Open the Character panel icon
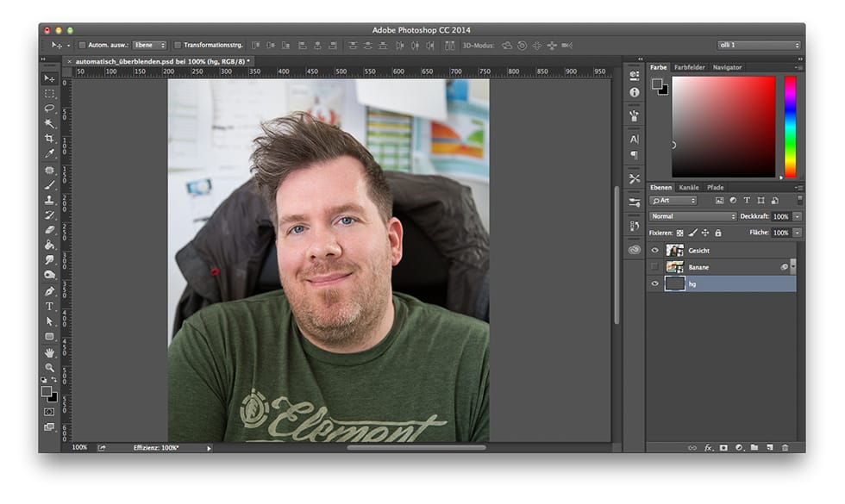This screenshot has height=504, width=845. click(x=635, y=139)
